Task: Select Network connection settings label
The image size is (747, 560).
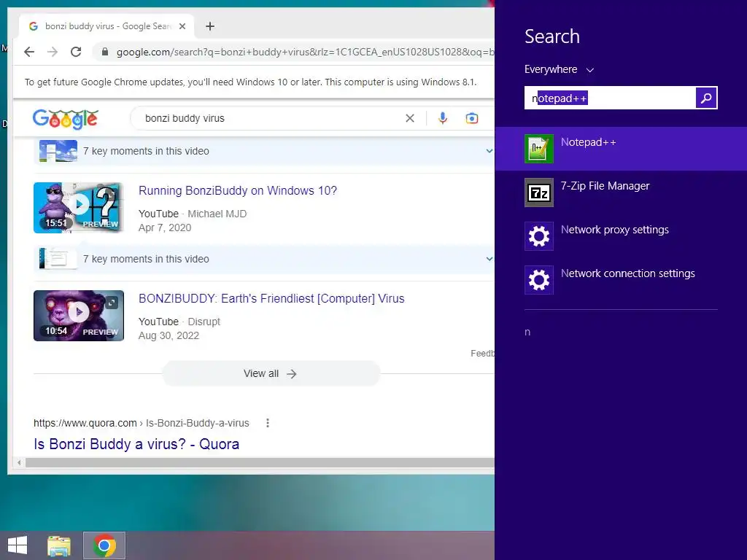Action: [x=628, y=273]
